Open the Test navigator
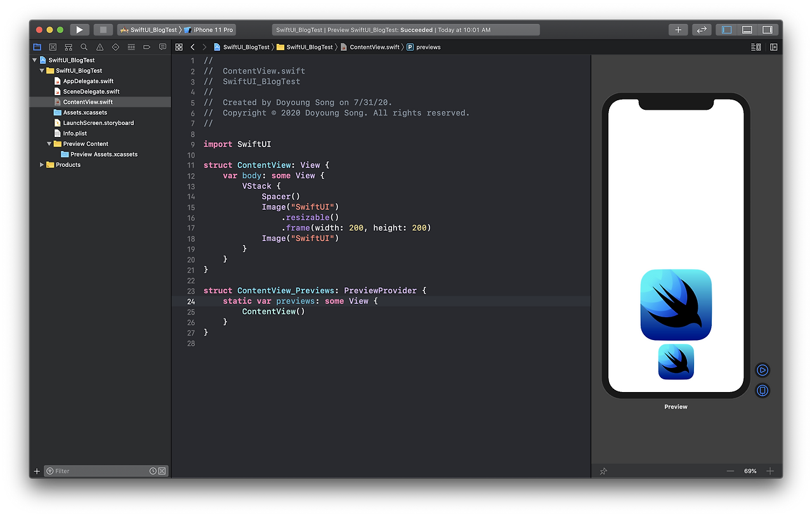812x517 pixels. tap(115, 47)
